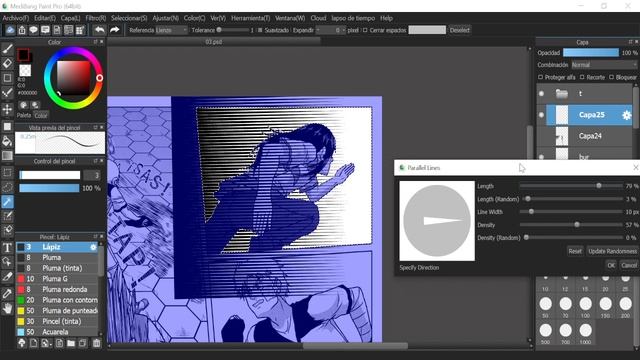The height and width of the screenshot is (360, 640).
Task: Select the Pluma G brush row
Action: [x=57, y=279]
